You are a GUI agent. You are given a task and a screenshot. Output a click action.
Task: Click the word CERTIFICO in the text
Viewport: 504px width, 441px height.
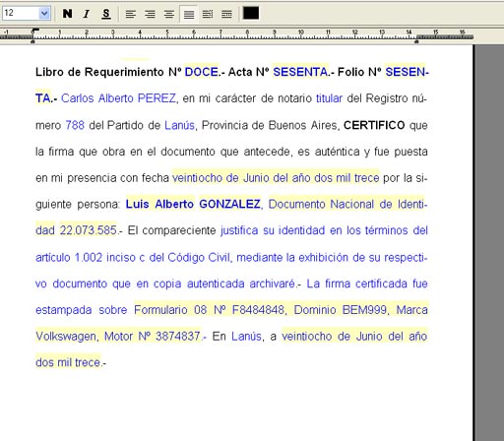[x=374, y=125]
